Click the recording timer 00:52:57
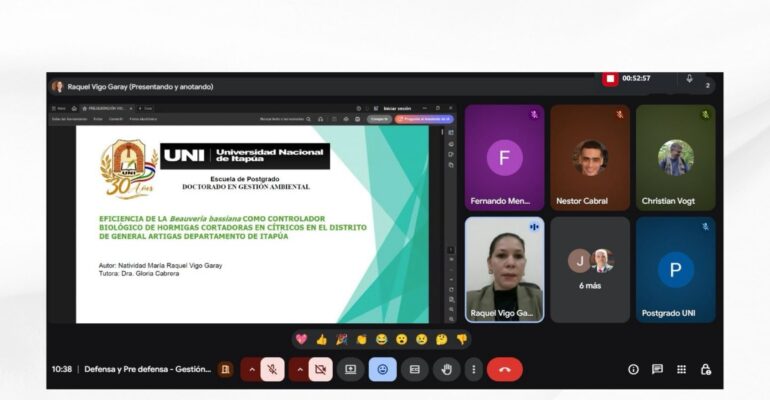Image resolution: width=770 pixels, height=400 pixels. click(x=636, y=78)
